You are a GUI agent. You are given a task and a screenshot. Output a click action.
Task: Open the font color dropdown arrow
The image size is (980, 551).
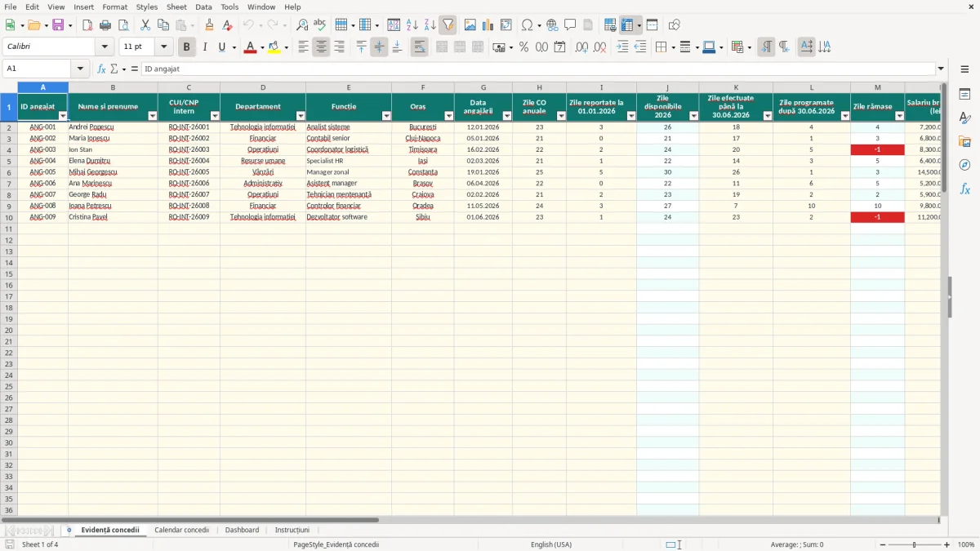[261, 47]
